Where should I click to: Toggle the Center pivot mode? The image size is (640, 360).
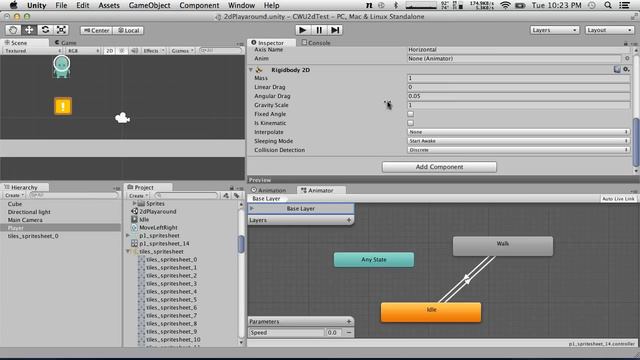(x=96, y=30)
